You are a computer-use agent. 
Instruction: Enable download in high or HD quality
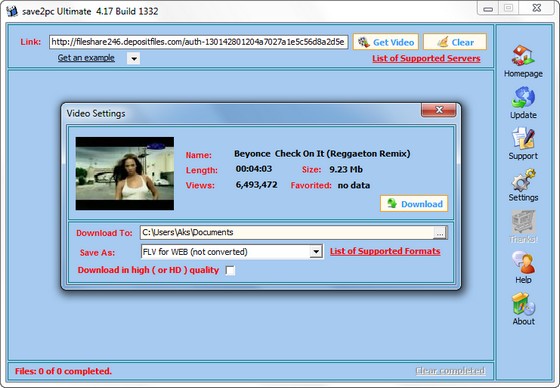[230, 270]
